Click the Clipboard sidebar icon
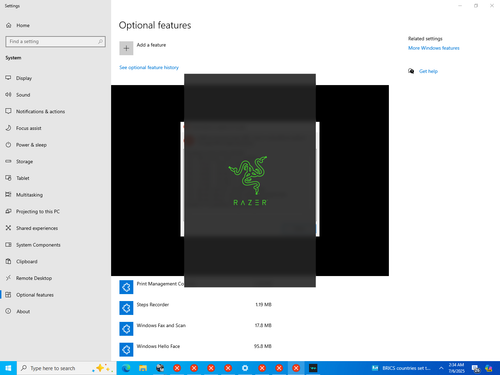The image size is (500, 375). tap(8, 261)
